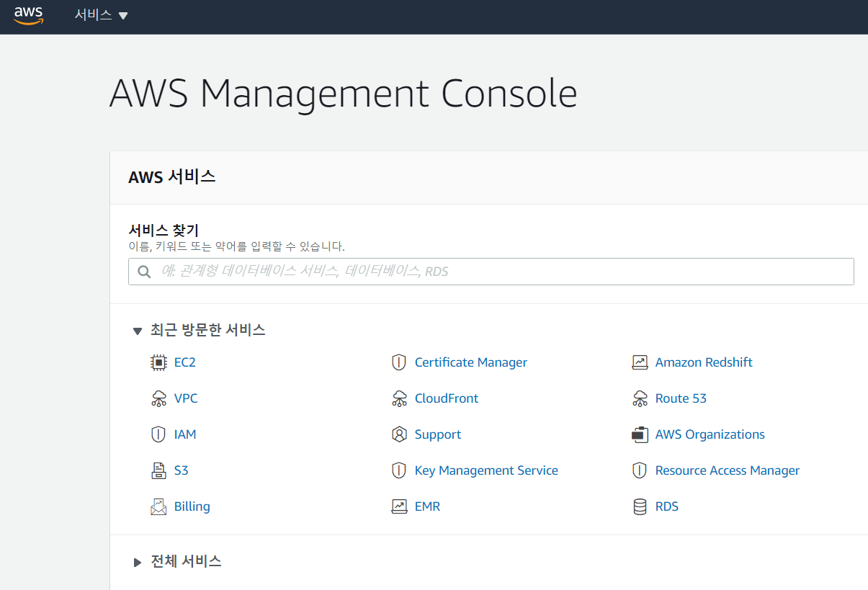Open the Route 53 link
The width and height of the screenshot is (868, 590).
[x=680, y=398]
